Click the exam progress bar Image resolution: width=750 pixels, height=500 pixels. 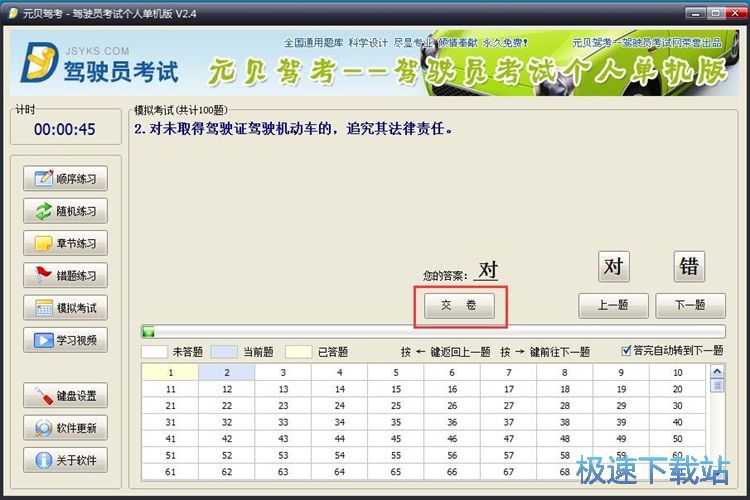pos(433,332)
